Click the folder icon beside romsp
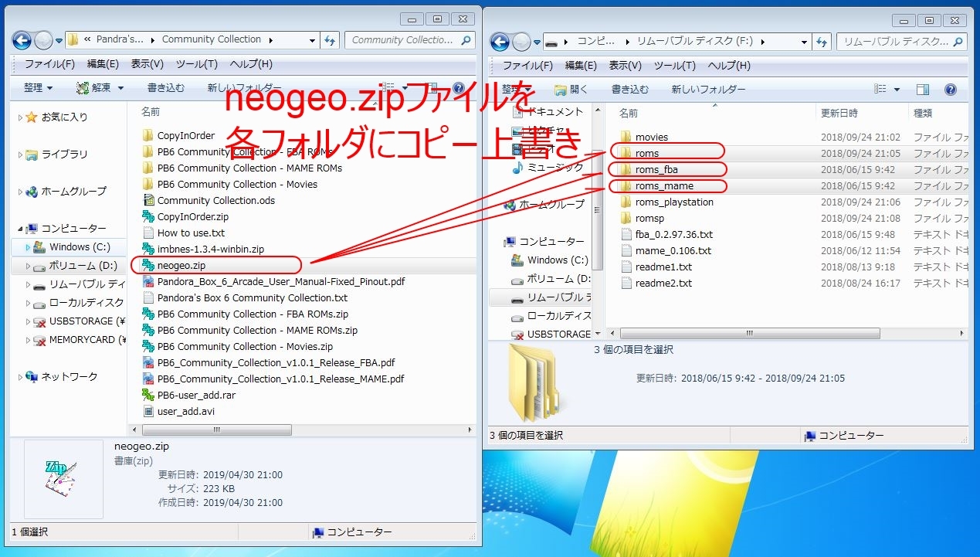980x557 pixels. pos(626,218)
